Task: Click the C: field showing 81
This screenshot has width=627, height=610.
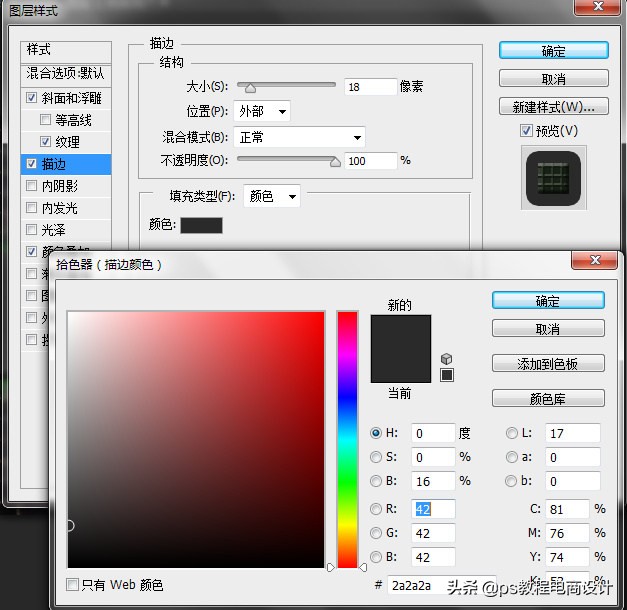Action: click(567, 509)
